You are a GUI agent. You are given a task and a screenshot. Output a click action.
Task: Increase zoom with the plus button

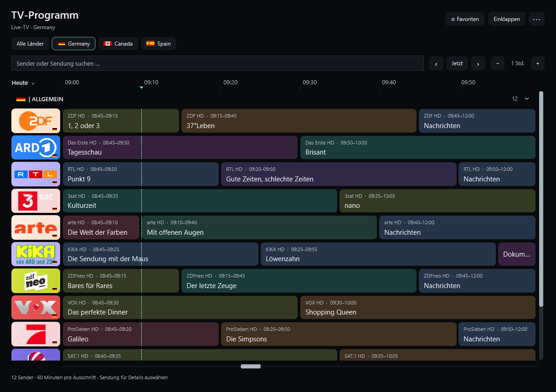pyautogui.click(x=538, y=63)
